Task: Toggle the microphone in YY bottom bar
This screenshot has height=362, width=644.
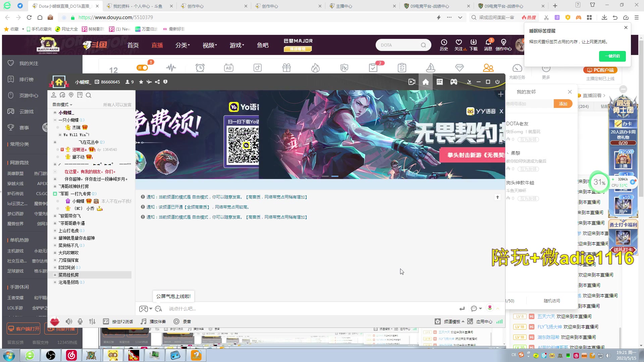Action: 80,321
